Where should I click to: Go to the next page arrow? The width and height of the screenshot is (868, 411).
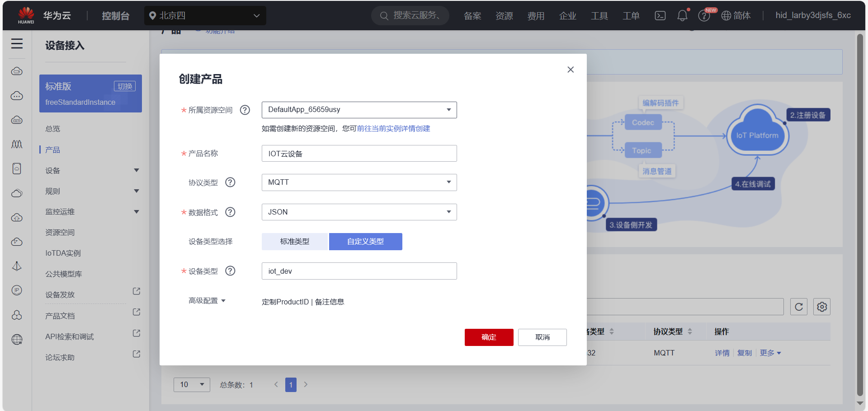[306, 384]
